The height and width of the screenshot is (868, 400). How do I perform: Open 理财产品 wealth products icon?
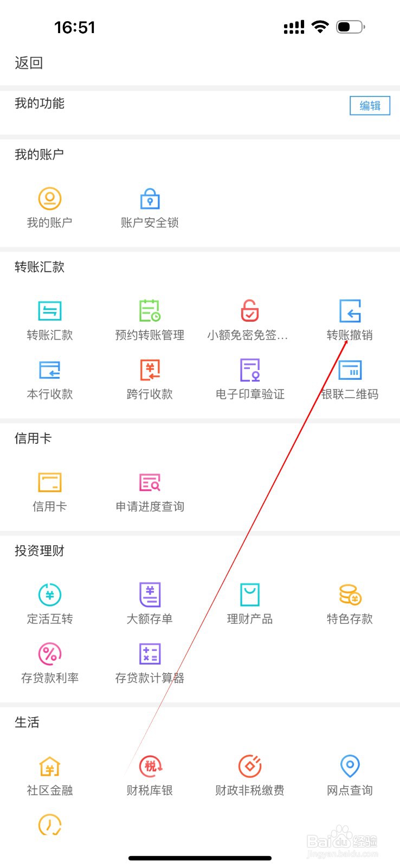[250, 595]
